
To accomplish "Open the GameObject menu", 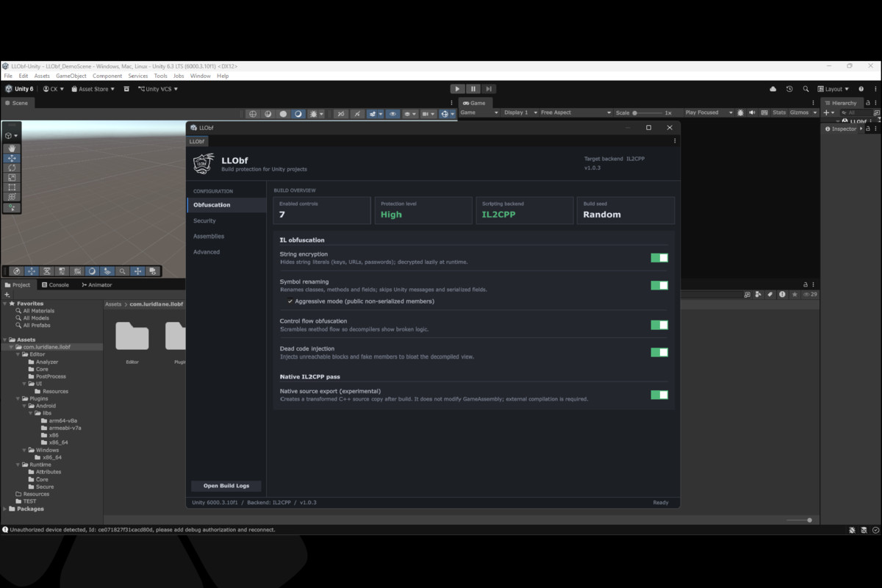I will 71,76.
